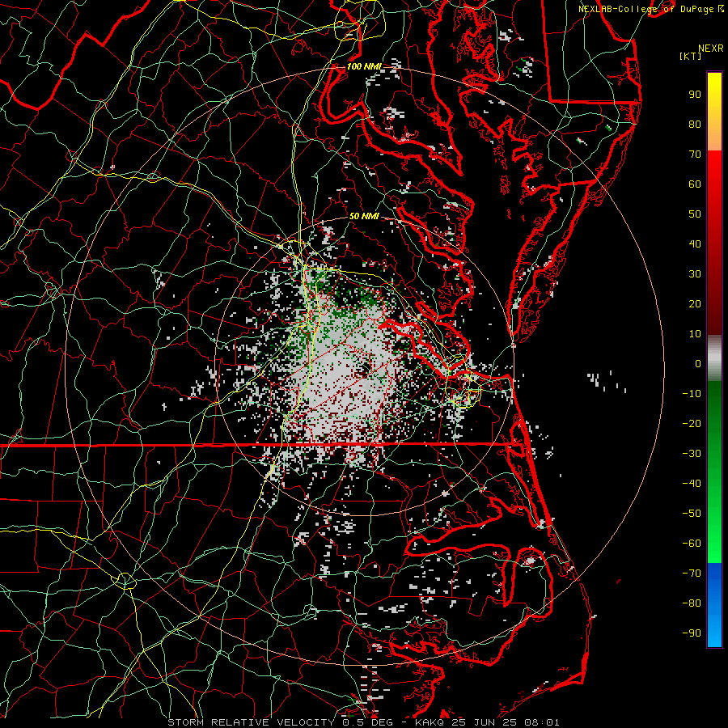Click the -20 value on velocity scale
Image resolution: width=728 pixels, height=728 pixels.
[x=692, y=424]
